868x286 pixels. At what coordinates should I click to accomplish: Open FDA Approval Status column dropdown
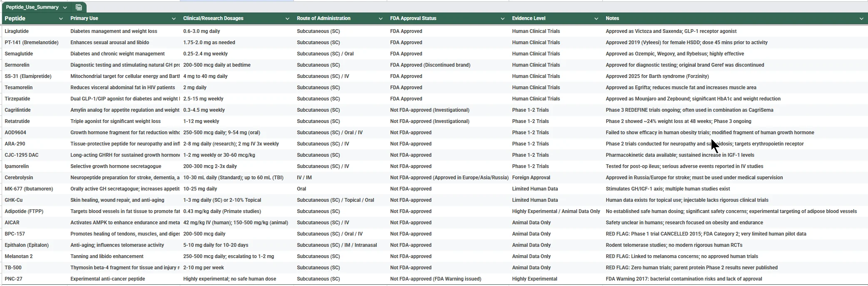(502, 19)
